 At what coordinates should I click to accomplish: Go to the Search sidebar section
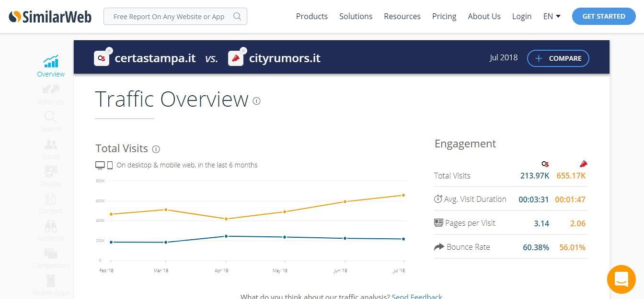[x=51, y=122]
